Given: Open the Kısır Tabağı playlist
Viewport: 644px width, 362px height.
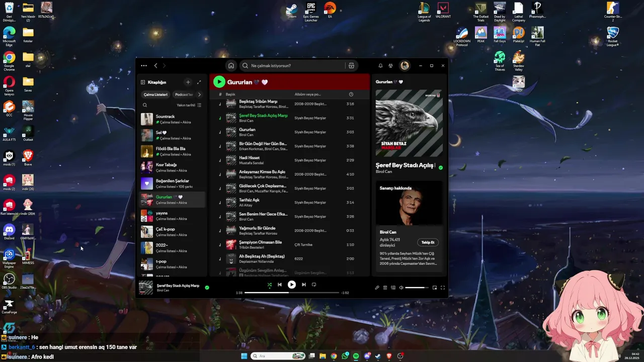Looking at the screenshot, I should [173, 167].
